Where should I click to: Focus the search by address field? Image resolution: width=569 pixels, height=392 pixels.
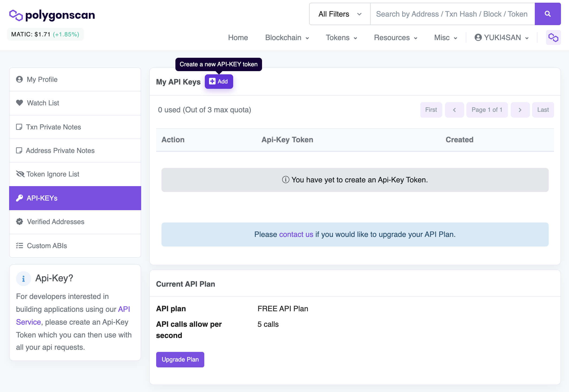point(452,14)
